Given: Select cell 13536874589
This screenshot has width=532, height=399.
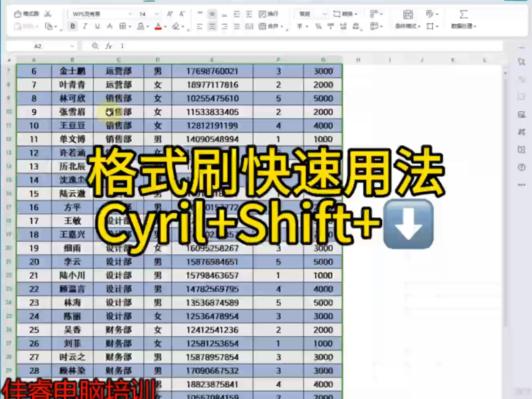Looking at the screenshot, I should click(212, 303).
